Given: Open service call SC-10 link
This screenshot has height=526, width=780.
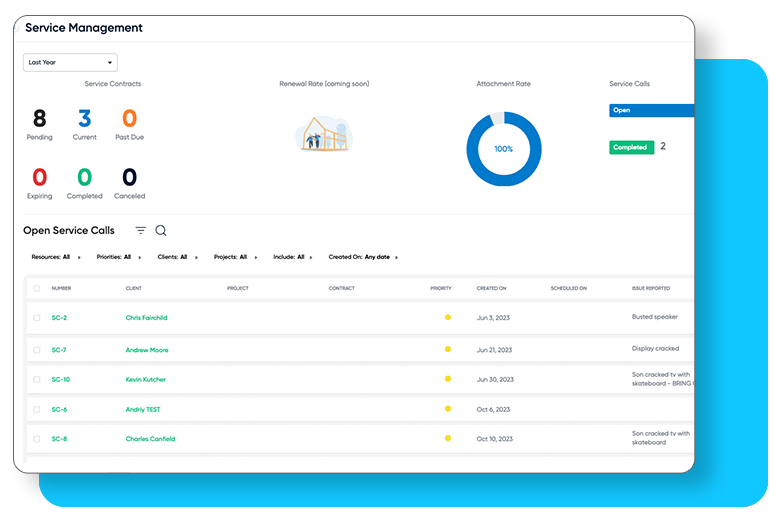Looking at the screenshot, I should point(61,379).
